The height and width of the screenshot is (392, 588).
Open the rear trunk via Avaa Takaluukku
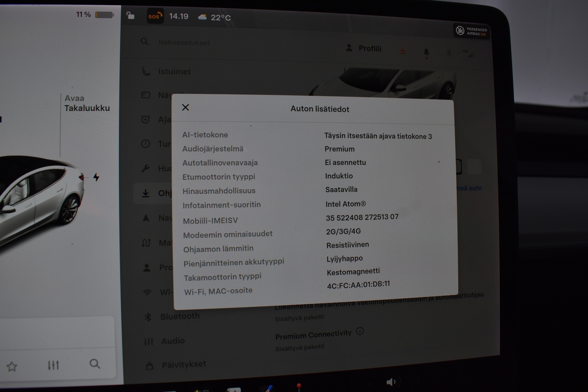pos(87,103)
